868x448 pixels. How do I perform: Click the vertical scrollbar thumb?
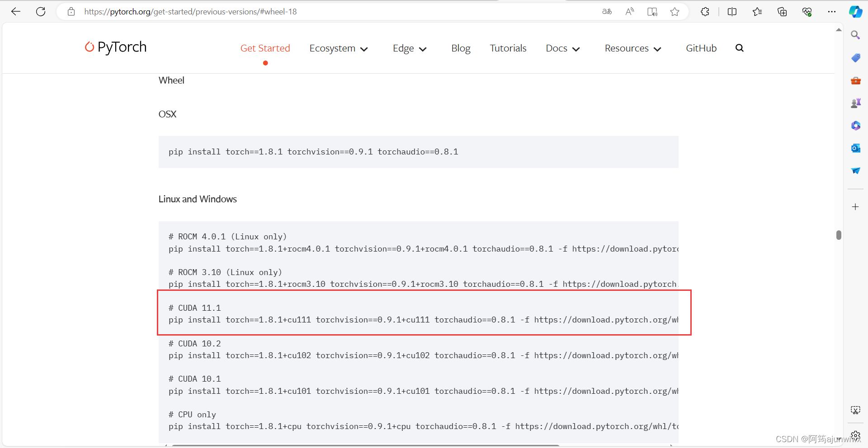click(839, 235)
